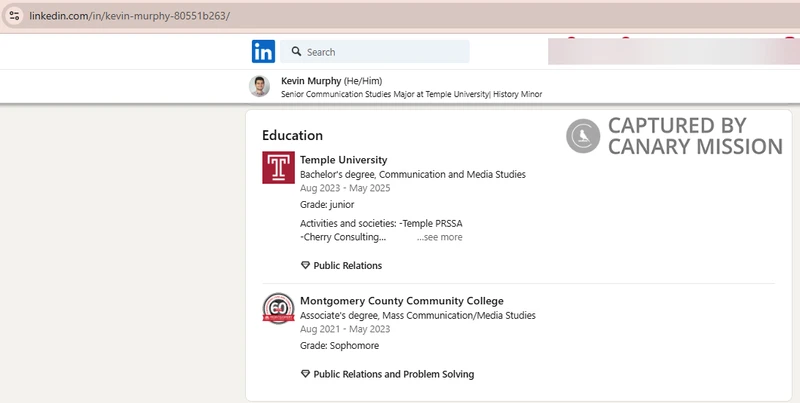
Task: Open Public Relations and Problem Solving skill link
Action: tap(393, 374)
